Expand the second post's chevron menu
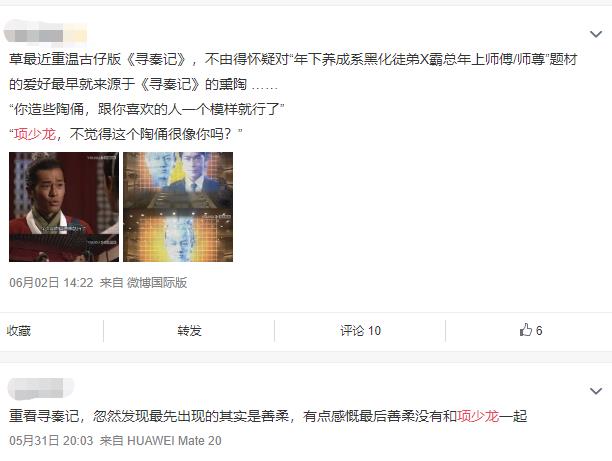The image size is (612, 461). click(596, 391)
